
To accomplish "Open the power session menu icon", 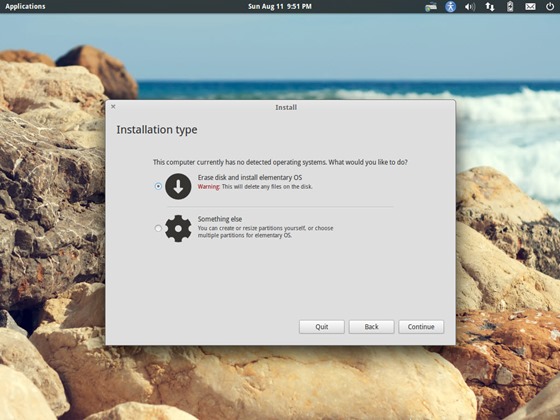I will point(550,6).
